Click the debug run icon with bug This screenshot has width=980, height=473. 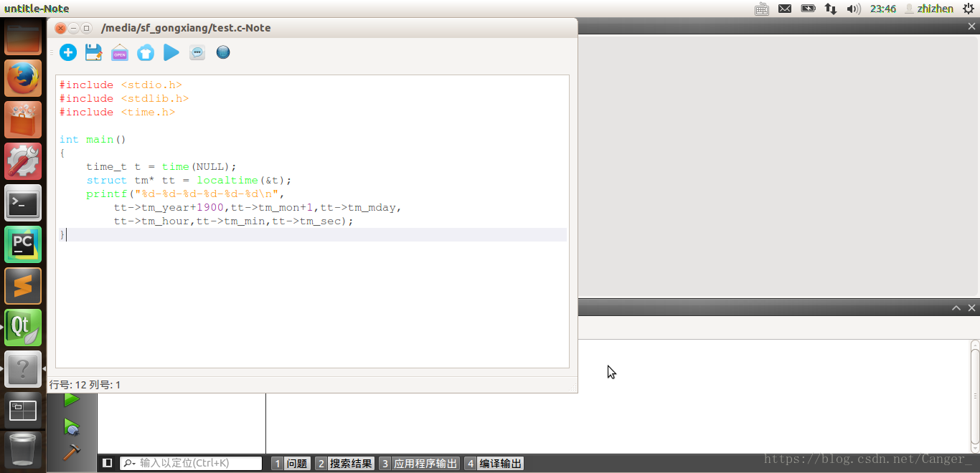tap(72, 427)
